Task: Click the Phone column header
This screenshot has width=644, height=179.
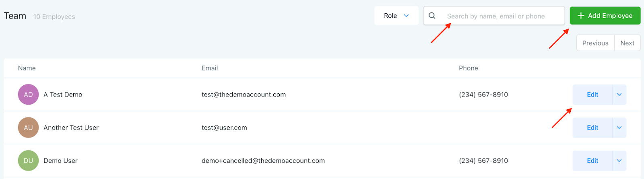Action: pyautogui.click(x=469, y=68)
